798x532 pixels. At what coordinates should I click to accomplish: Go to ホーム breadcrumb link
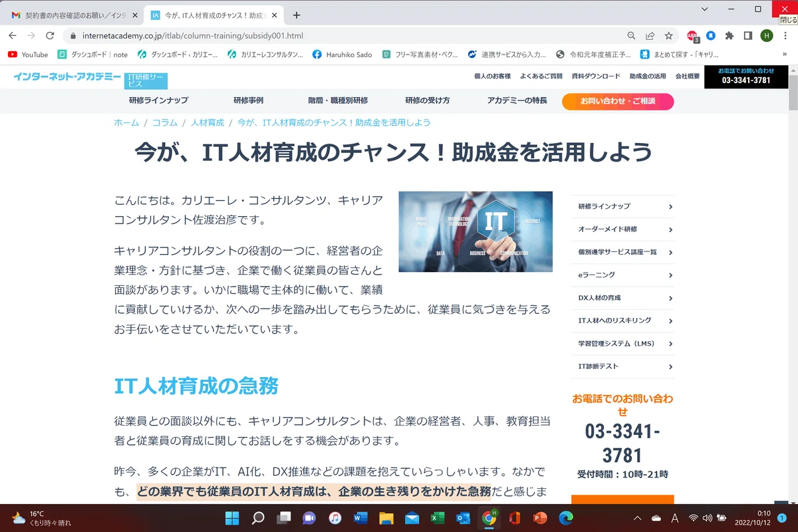coord(126,122)
